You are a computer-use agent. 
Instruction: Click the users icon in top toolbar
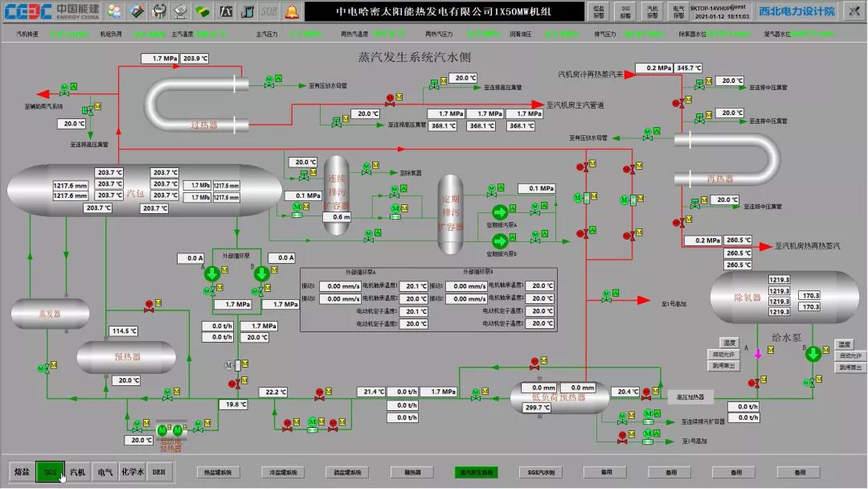coord(115,11)
